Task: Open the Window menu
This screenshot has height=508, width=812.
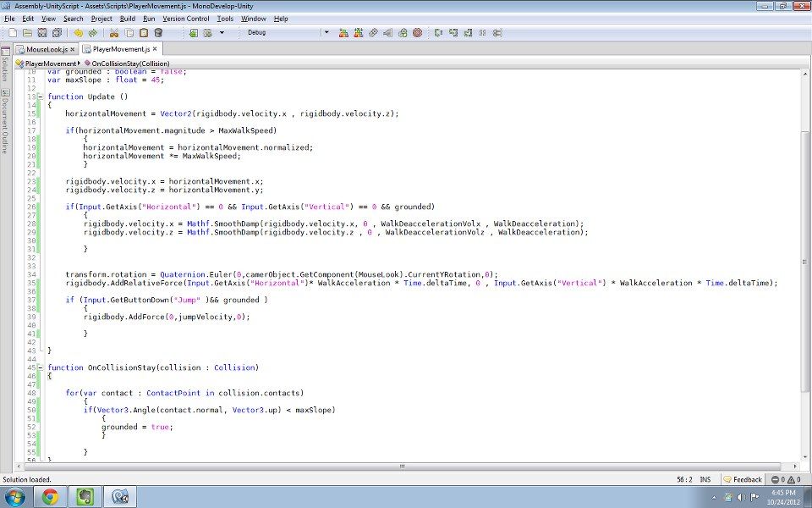Action: coord(254,19)
